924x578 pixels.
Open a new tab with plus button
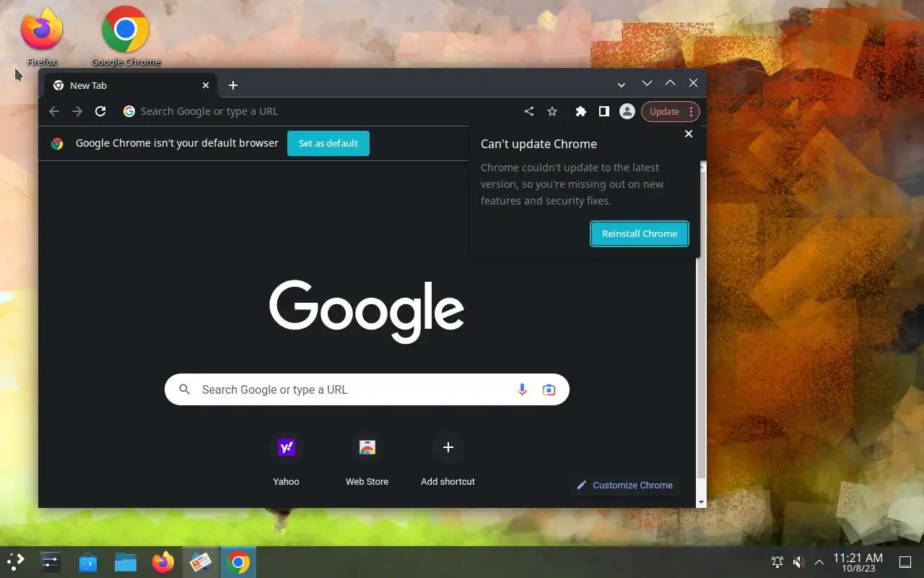click(x=233, y=85)
